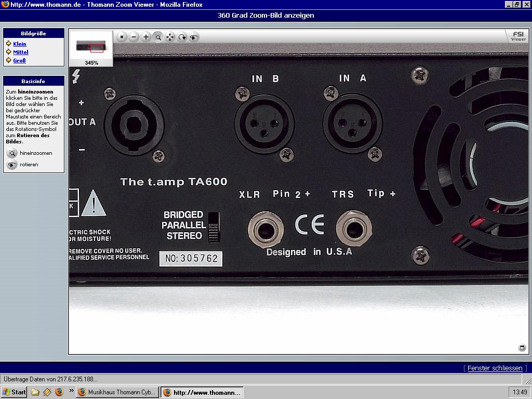Click the arrow icon next to Groß
Image resolution: width=532 pixels, height=399 pixels.
click(9, 60)
